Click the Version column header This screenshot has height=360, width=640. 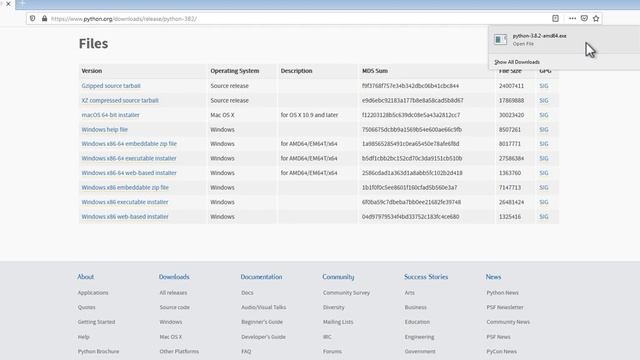[x=91, y=71]
